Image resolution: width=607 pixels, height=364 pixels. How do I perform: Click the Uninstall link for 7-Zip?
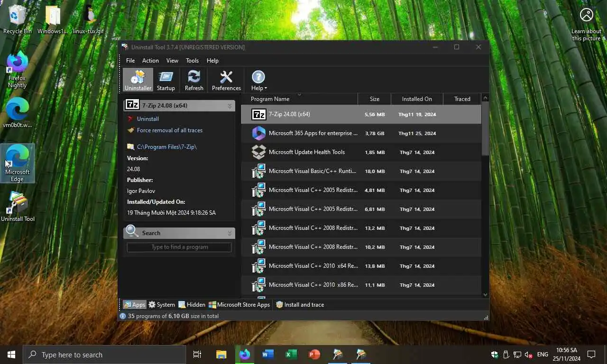click(x=147, y=119)
